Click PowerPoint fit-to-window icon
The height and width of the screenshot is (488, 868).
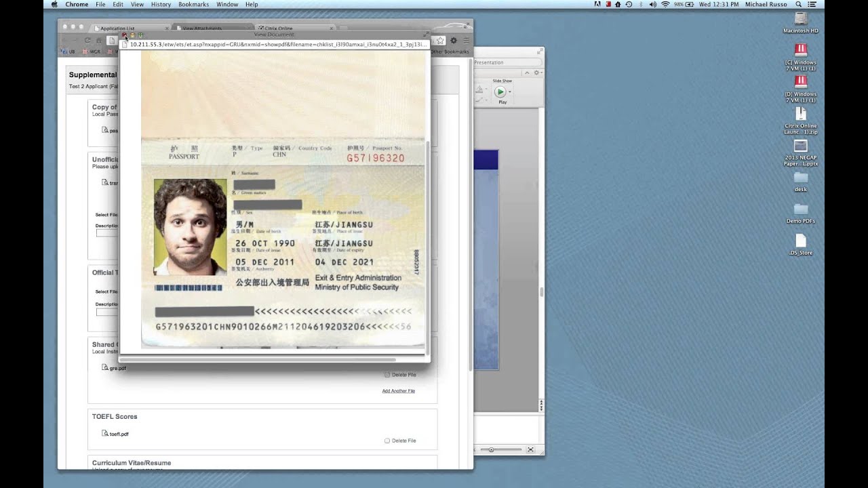(x=531, y=449)
